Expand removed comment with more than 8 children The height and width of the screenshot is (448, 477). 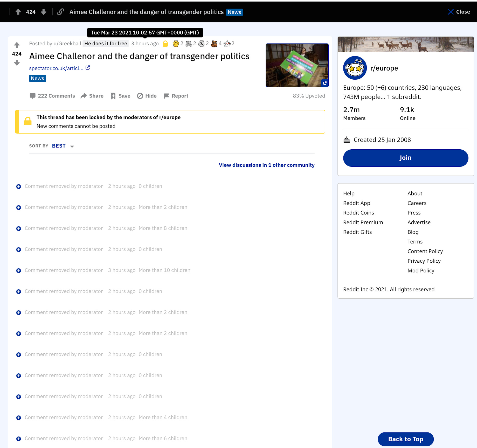pyautogui.click(x=19, y=228)
